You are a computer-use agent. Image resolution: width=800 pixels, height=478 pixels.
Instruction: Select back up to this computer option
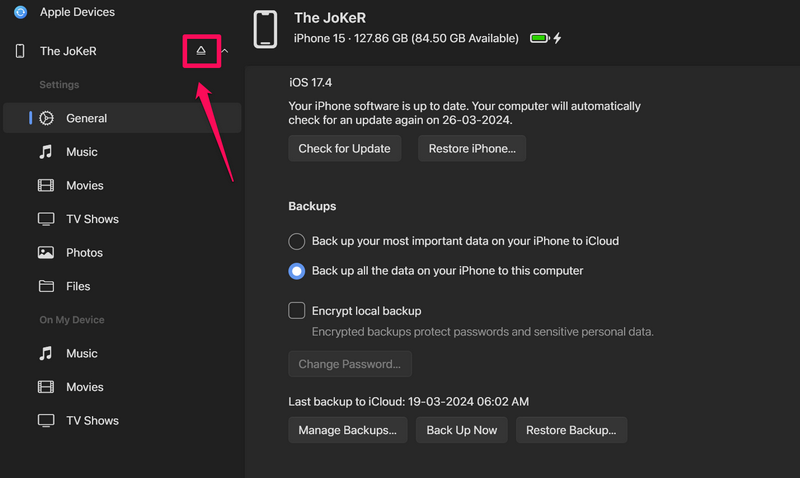[297, 270]
